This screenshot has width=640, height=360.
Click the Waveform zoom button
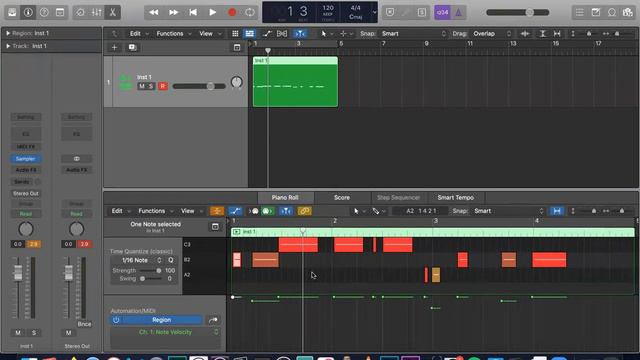coord(525,33)
